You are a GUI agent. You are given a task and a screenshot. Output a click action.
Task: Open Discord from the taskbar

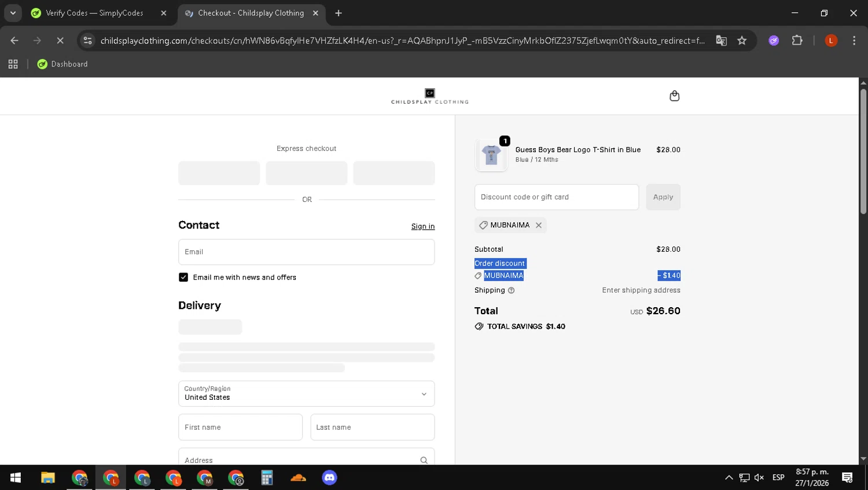(329, 478)
